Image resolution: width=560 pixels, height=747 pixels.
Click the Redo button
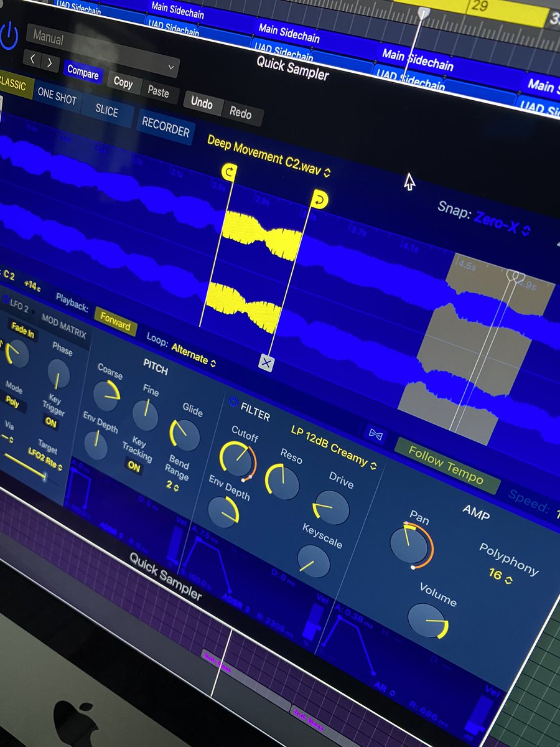(241, 113)
